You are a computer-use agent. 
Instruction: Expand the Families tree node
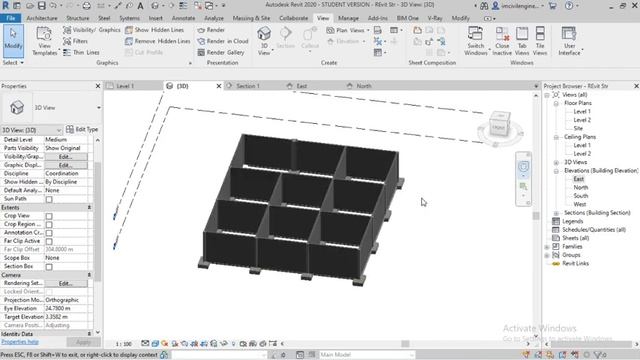pos(547,247)
